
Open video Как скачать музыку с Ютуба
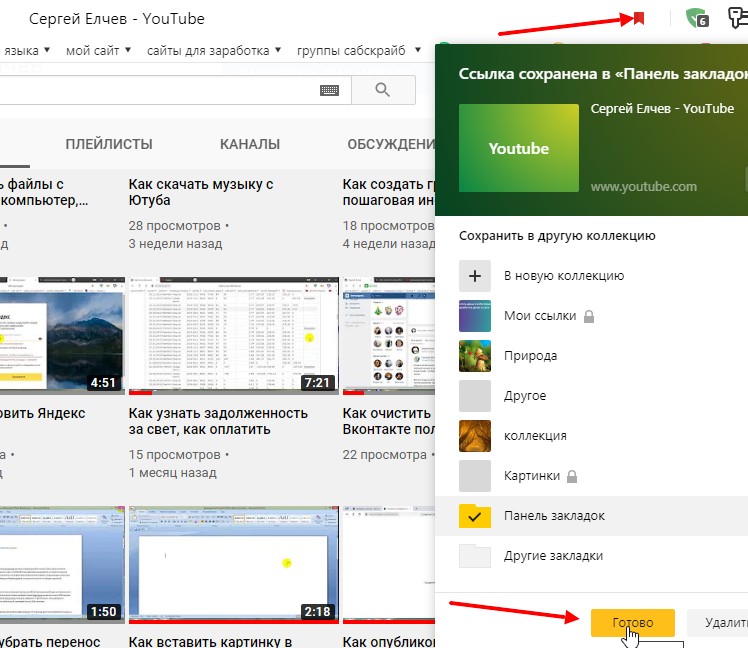(x=201, y=192)
